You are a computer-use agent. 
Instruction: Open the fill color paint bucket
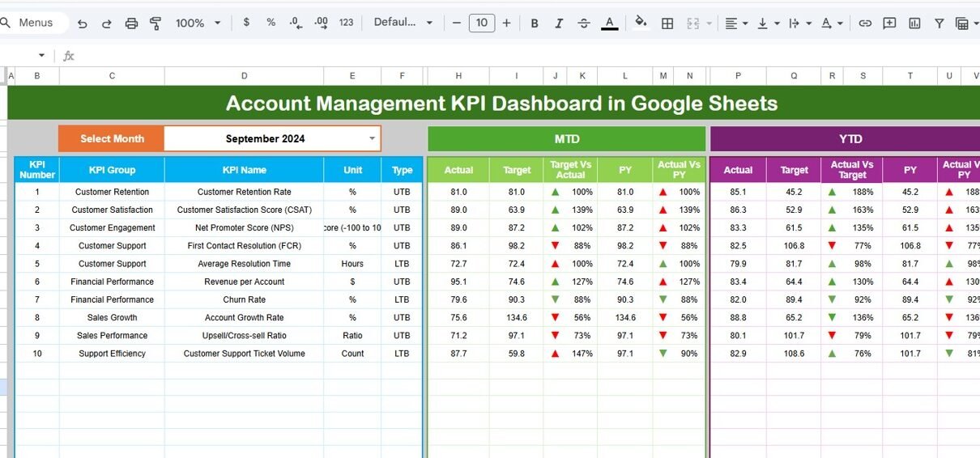641,23
